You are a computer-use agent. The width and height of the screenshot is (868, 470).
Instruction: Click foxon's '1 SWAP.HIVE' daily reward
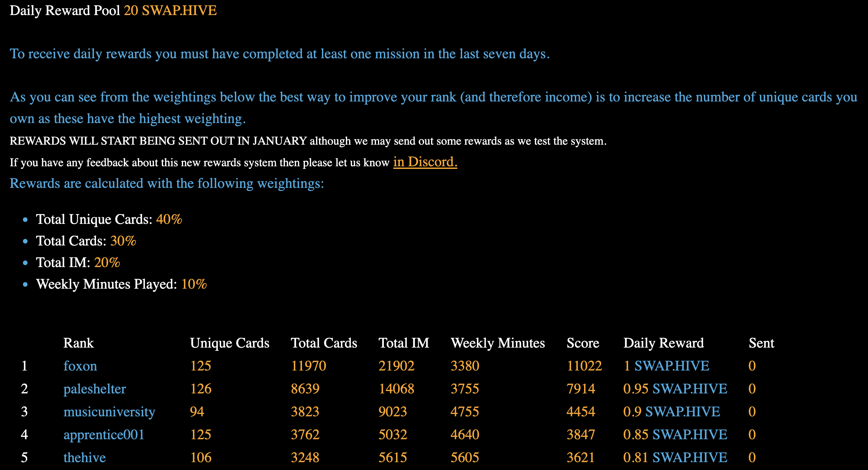click(x=666, y=366)
